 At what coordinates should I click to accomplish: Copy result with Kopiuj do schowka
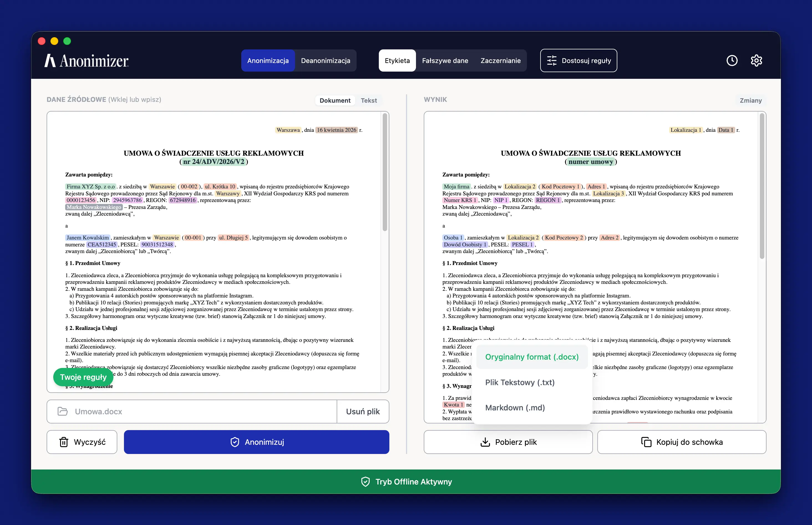[x=682, y=442]
